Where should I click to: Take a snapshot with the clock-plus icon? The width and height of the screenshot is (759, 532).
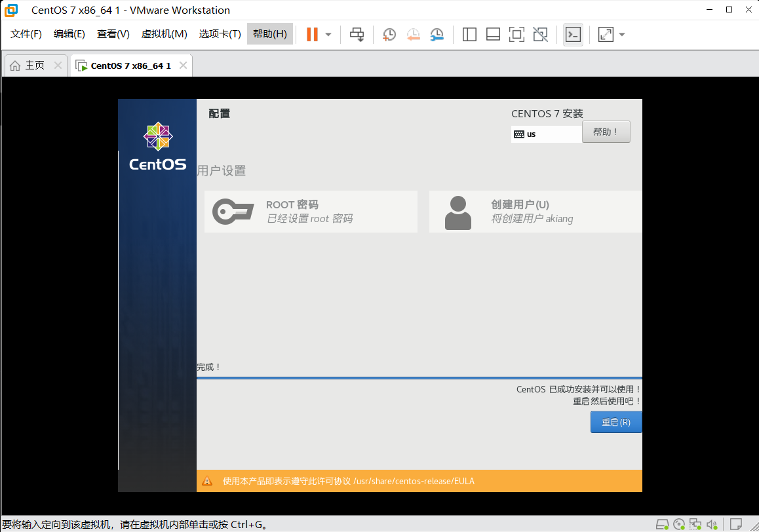coord(389,34)
